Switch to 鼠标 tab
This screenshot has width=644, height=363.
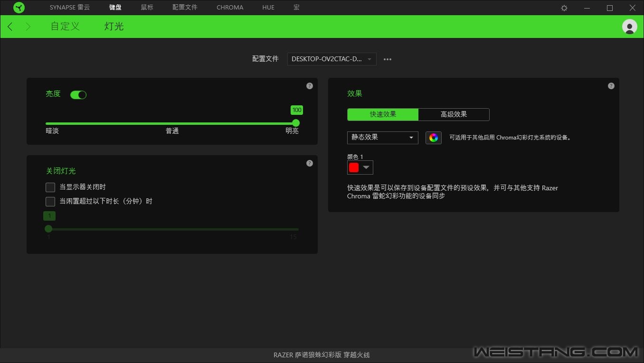click(147, 8)
